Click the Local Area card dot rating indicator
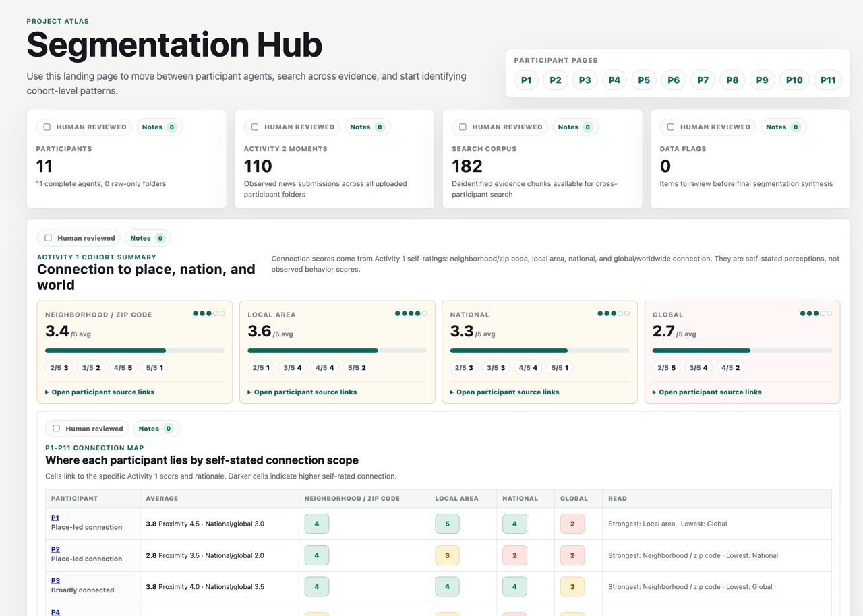 (x=411, y=313)
